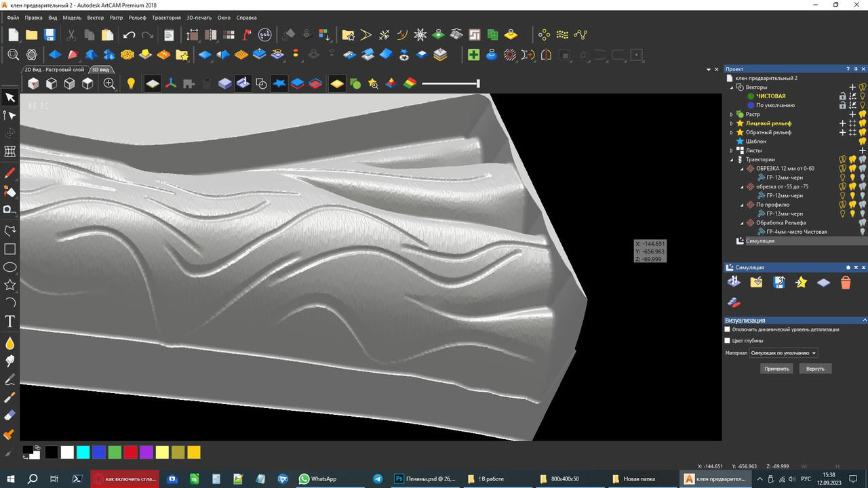The image size is (868, 488).
Task: Toggle visibility bulb for ЧИСТОВАЯ vector layer
Action: [x=863, y=96]
